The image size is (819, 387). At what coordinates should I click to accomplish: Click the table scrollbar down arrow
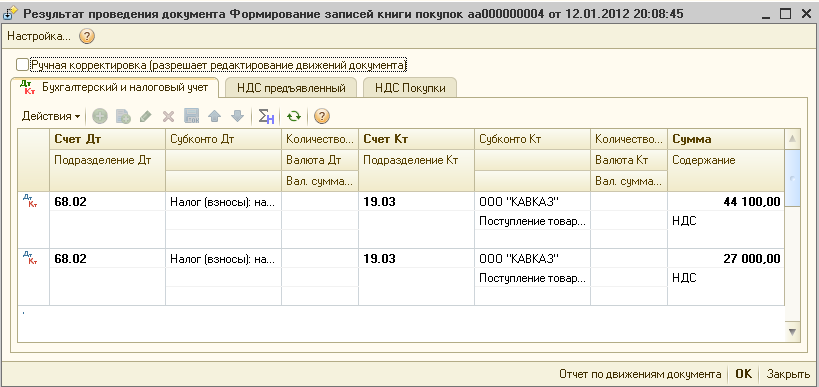pos(792,332)
